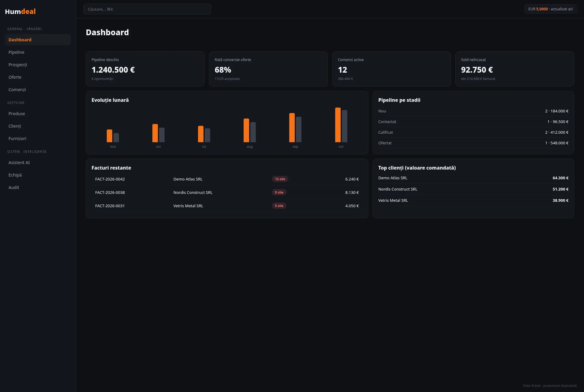Select the Contactat stage row
Screen dimensions: 584x392
tap(473, 122)
